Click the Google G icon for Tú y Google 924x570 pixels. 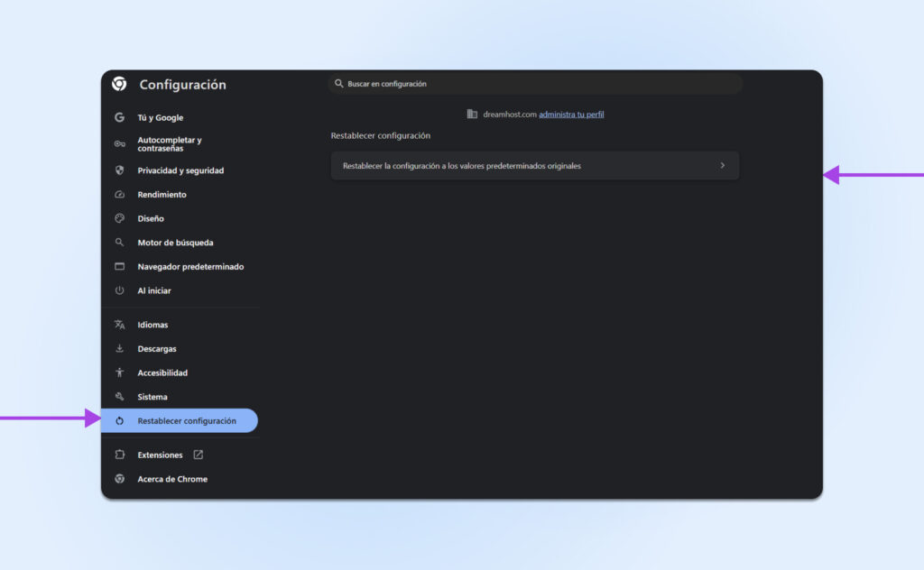click(x=119, y=117)
